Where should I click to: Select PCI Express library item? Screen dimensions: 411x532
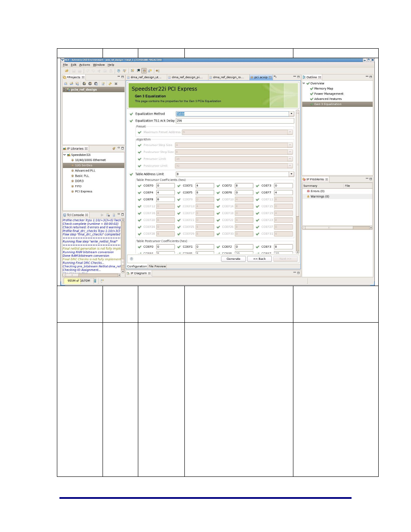pyautogui.click(x=83, y=191)
